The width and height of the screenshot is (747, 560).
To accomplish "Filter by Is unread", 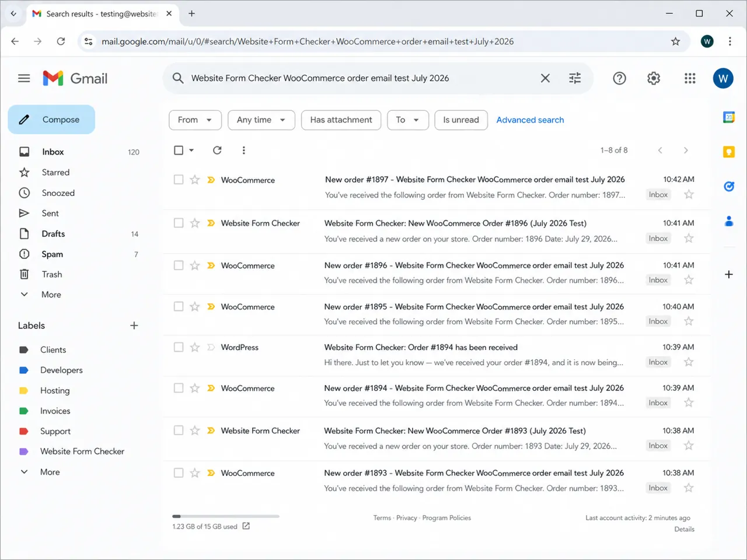I will tap(461, 120).
